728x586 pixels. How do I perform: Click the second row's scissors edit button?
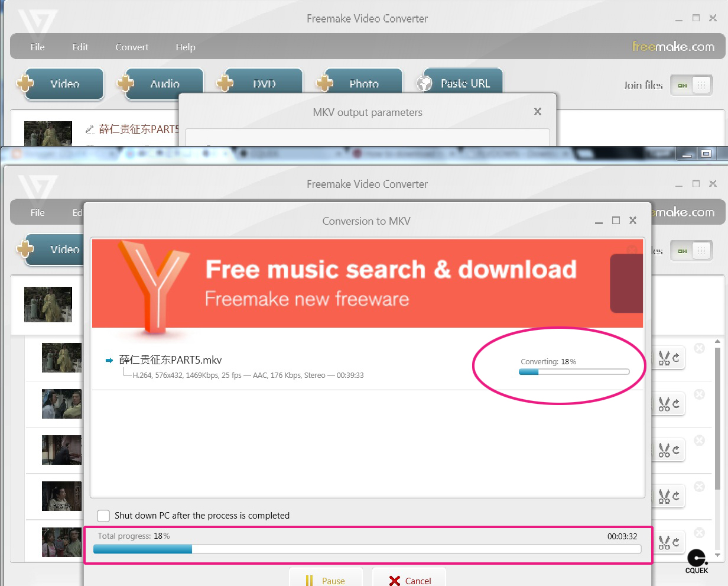668,404
